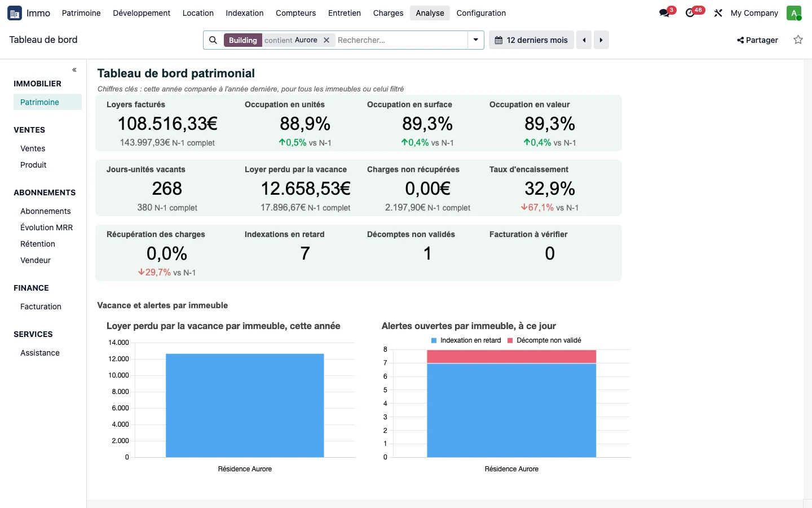The height and width of the screenshot is (508, 812).
Task: Go to the next period arrow
Action: click(601, 40)
